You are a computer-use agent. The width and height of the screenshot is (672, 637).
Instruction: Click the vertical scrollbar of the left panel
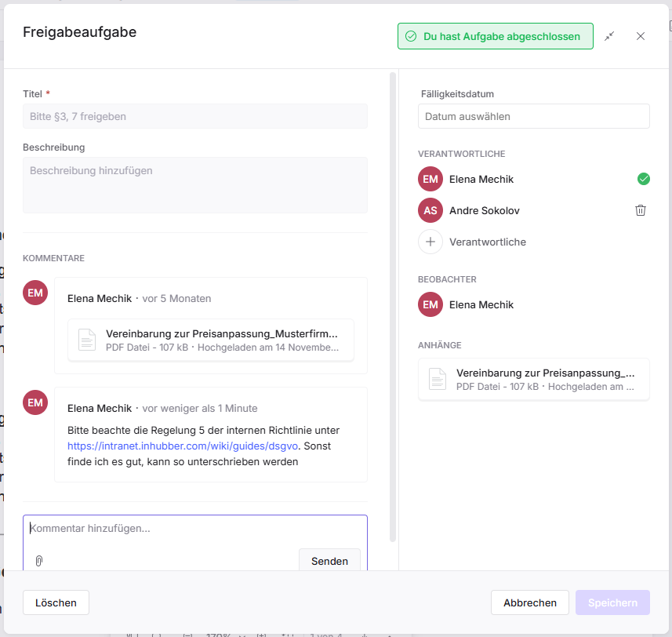(x=393, y=306)
